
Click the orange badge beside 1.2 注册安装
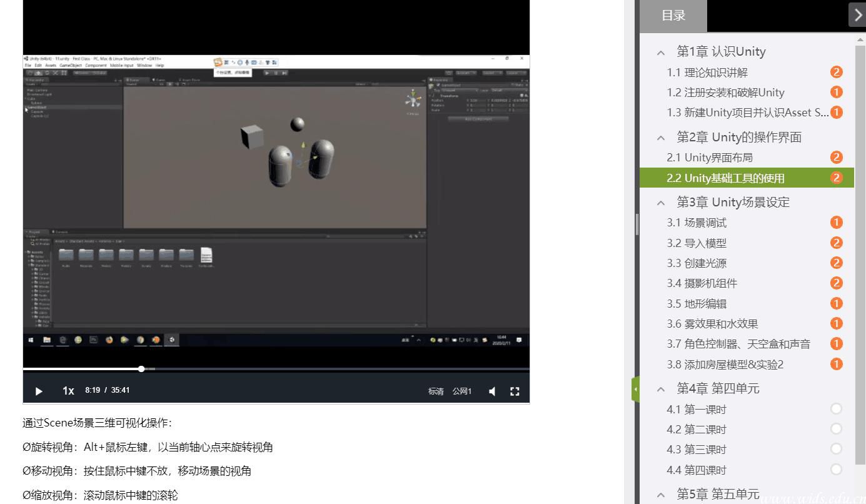[x=836, y=93]
